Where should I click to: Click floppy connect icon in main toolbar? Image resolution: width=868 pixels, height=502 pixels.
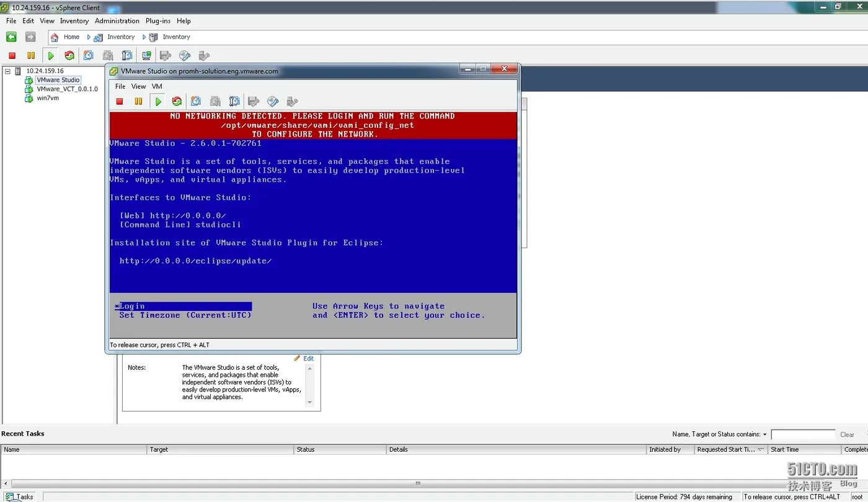coord(166,56)
